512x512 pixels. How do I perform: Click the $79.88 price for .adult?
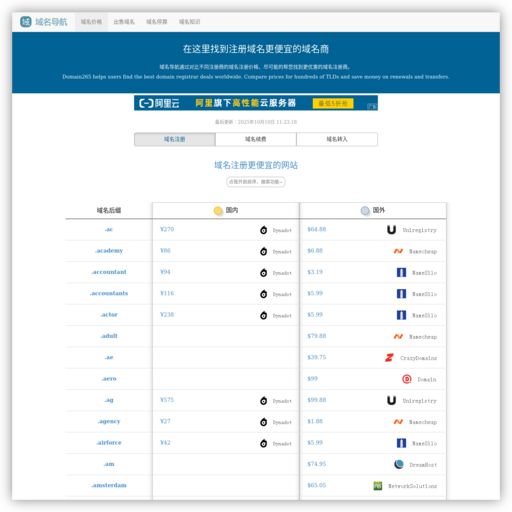[x=317, y=336]
